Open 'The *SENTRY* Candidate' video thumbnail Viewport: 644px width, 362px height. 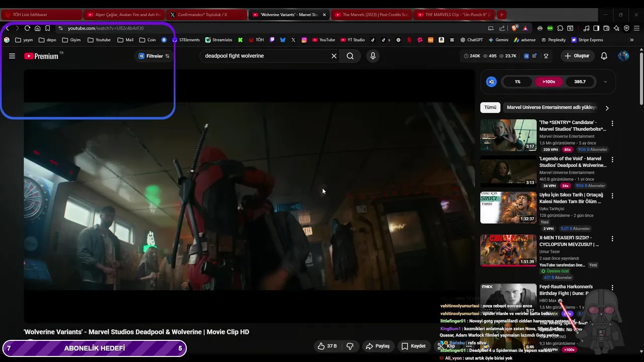(x=508, y=135)
